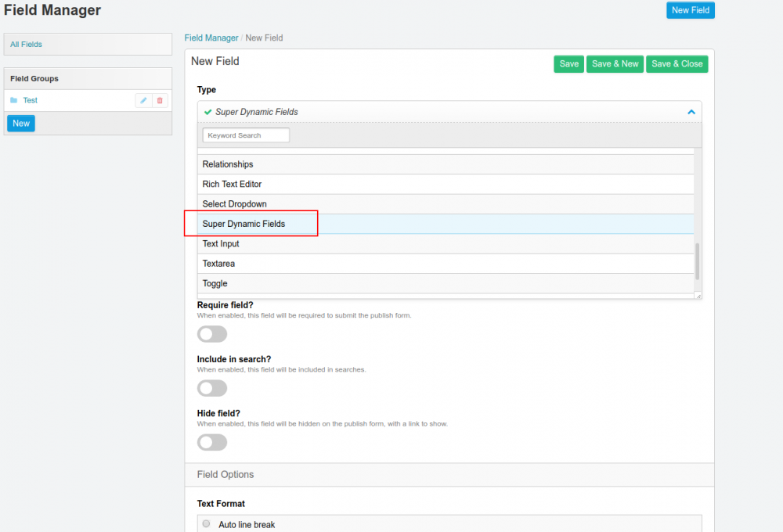The image size is (783, 532).
Task: Click the Field Options section header
Action: pyautogui.click(x=449, y=475)
